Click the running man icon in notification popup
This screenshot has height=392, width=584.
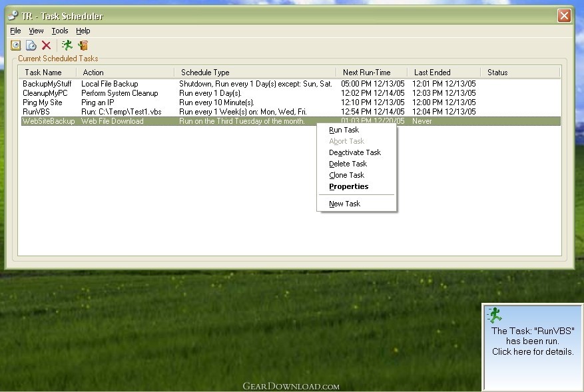click(x=495, y=315)
